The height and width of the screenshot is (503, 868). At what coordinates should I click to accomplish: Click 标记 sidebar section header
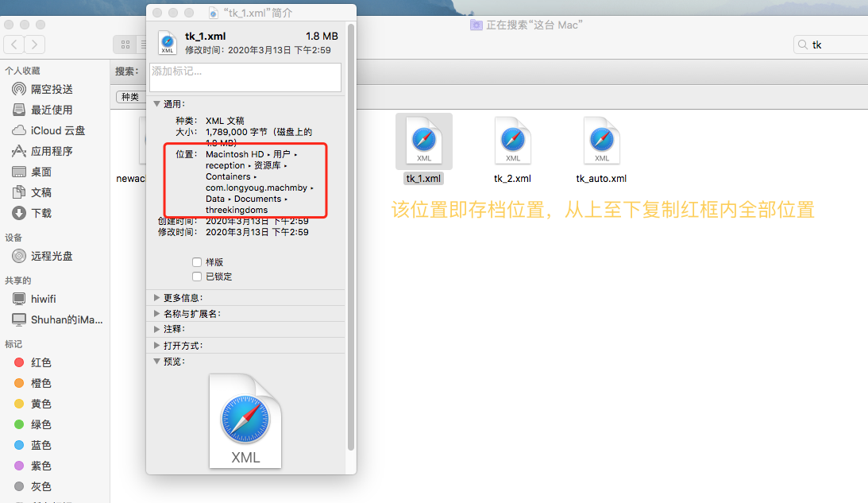coord(14,344)
